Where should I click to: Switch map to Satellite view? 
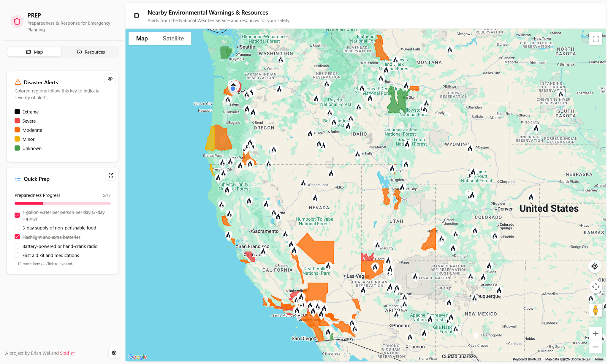173,39
